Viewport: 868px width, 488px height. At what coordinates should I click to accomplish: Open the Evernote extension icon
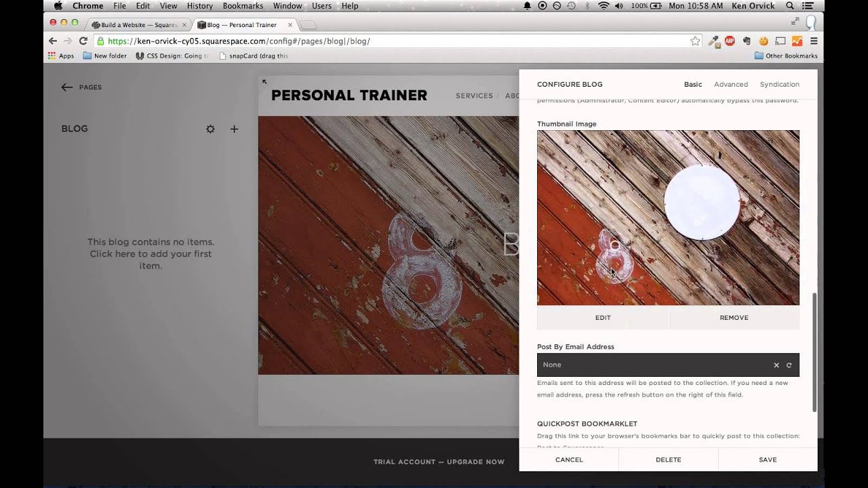tap(747, 41)
